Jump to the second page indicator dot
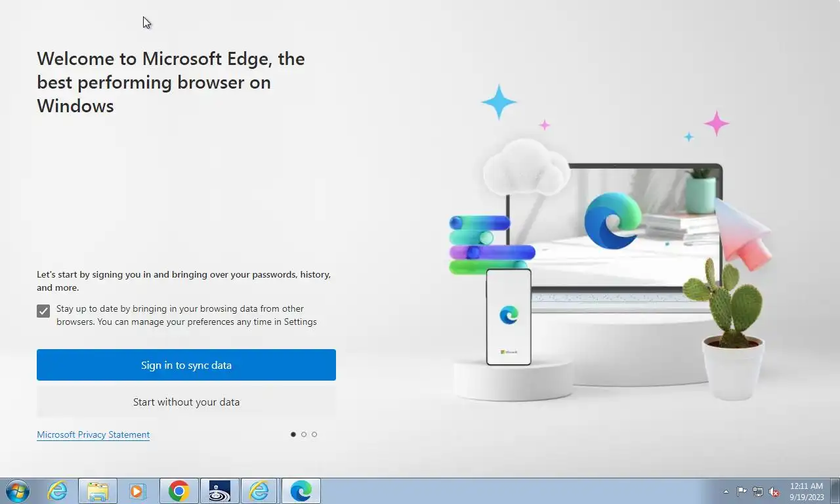The height and width of the screenshot is (504, 840). (304, 434)
